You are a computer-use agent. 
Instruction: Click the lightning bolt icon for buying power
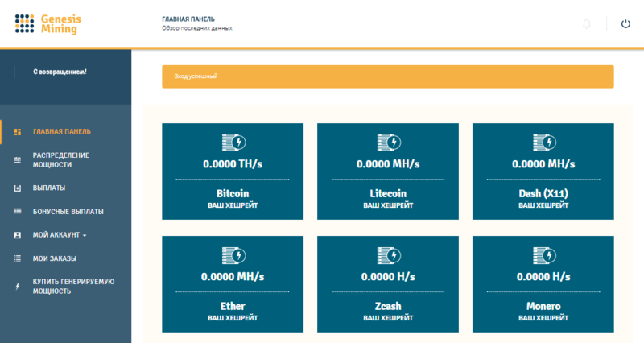[x=18, y=286]
